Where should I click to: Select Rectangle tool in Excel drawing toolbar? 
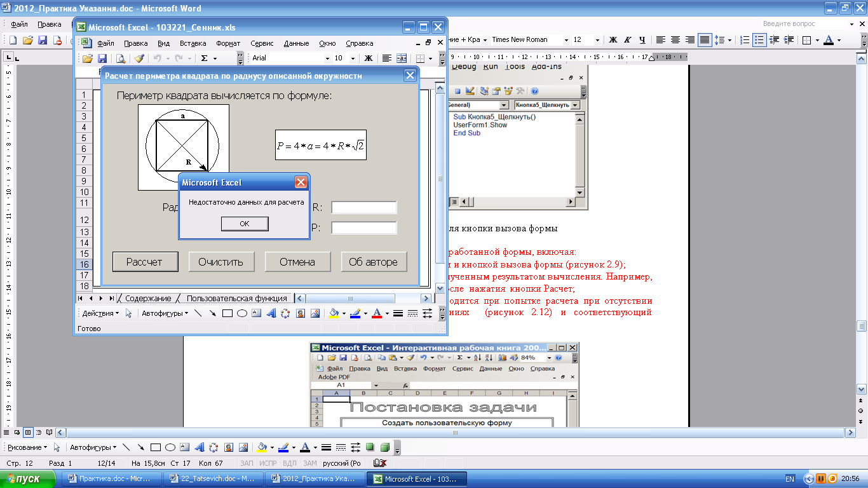[227, 313]
